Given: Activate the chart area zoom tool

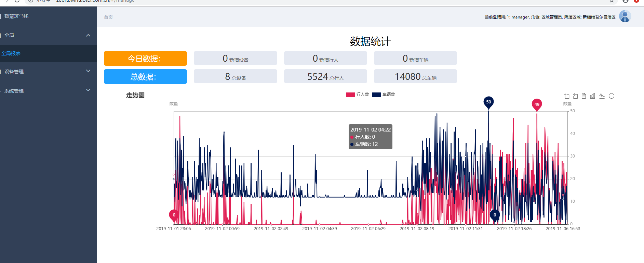Looking at the screenshot, I should click(567, 96).
